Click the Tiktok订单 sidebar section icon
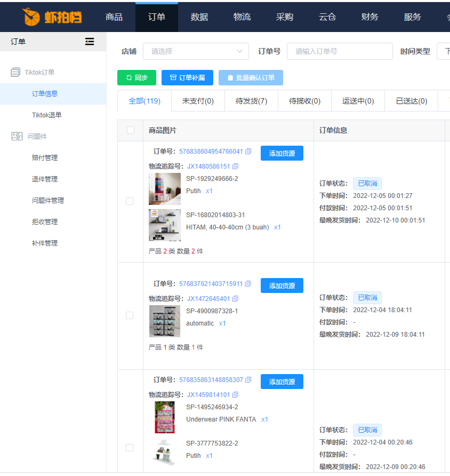 pos(15,72)
